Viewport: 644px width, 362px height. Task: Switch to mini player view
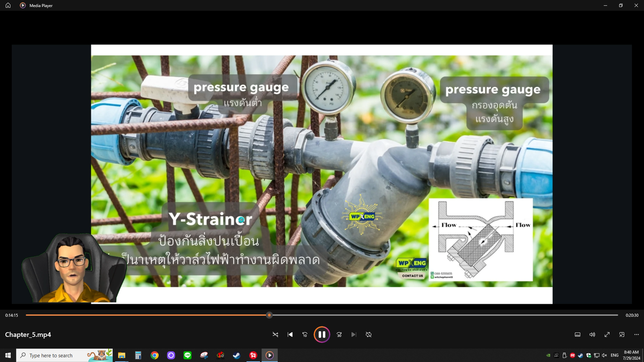[622, 334]
